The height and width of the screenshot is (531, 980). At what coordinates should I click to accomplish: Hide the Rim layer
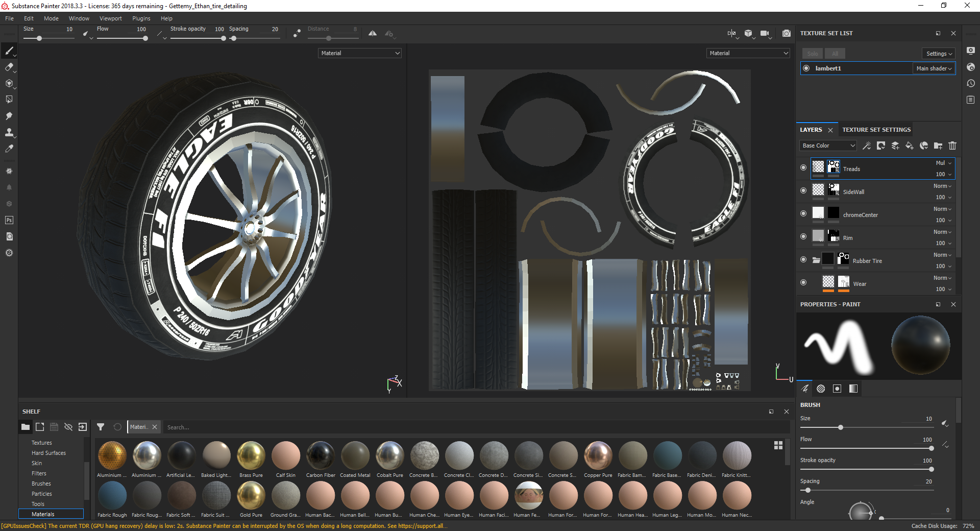click(x=803, y=236)
